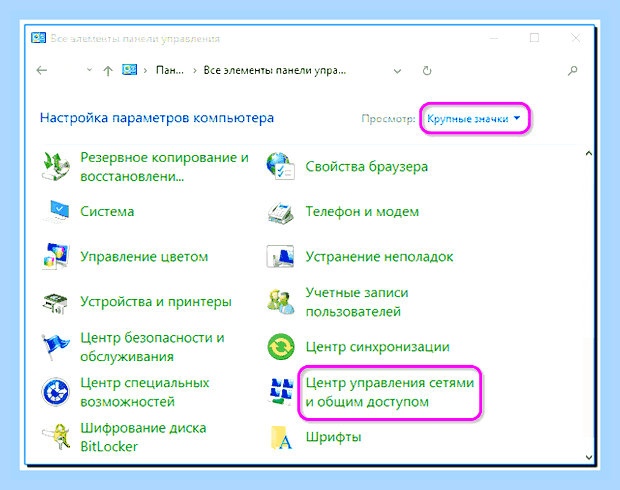The width and height of the screenshot is (620, 490).
Task: Open Центр специальных возможностей link
Action: (145, 392)
